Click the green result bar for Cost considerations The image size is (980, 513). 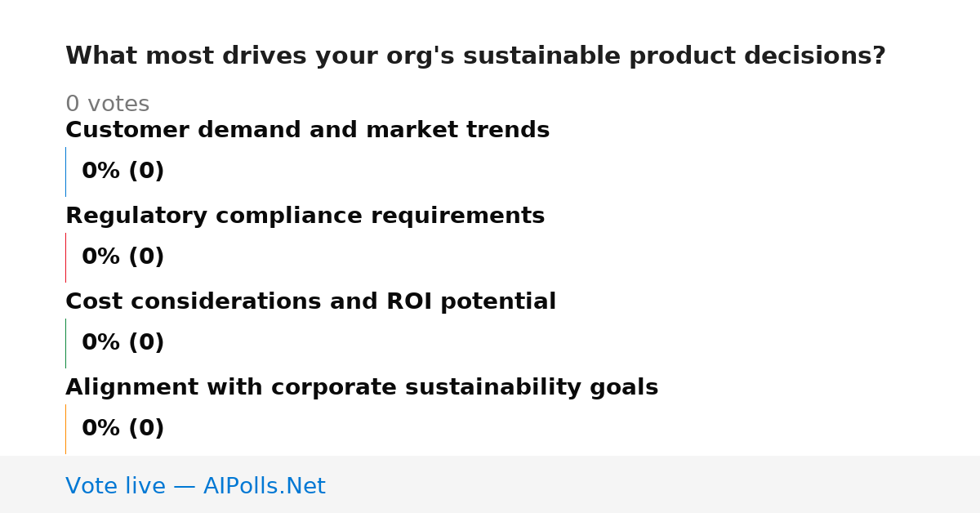pos(65,343)
